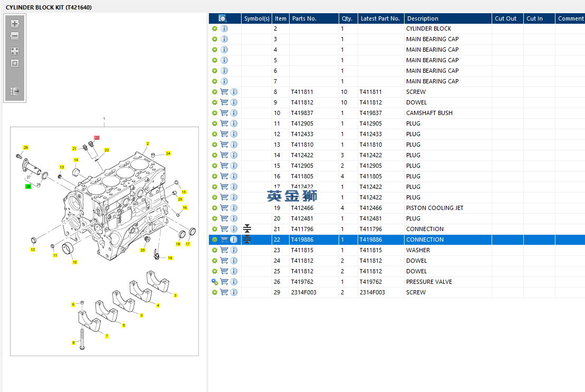Click the zoom out minus button

(x=15, y=36)
